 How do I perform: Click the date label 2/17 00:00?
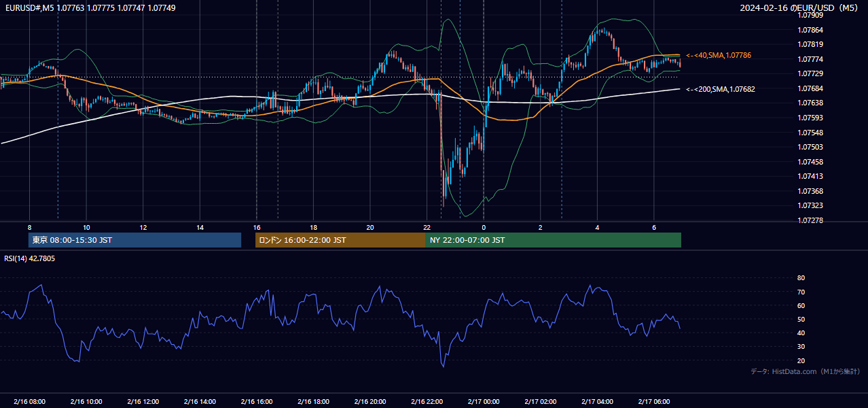point(484,402)
